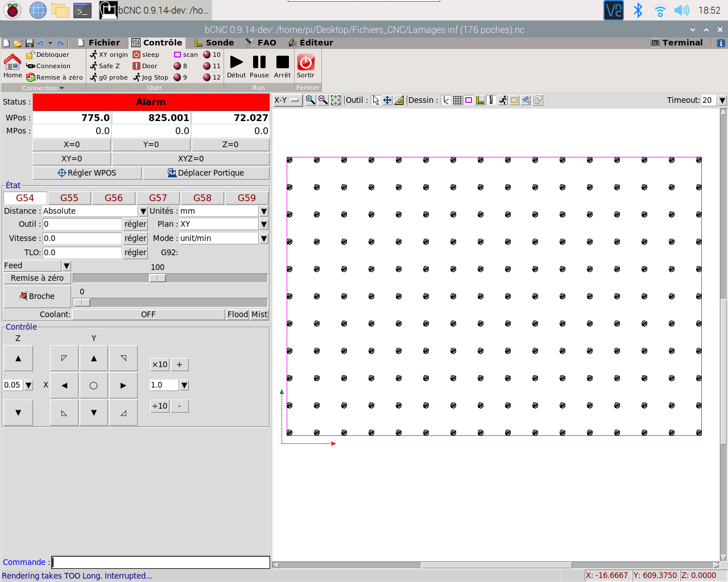Viewport: 728px width, 582px height.
Task: Pause the running job
Action: [x=259, y=62]
